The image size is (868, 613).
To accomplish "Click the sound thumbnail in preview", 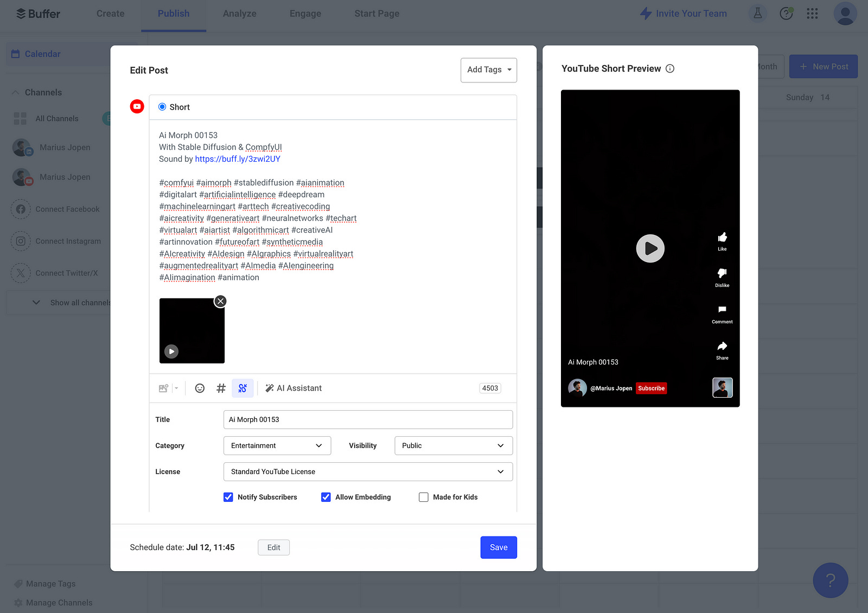I will [x=722, y=388].
